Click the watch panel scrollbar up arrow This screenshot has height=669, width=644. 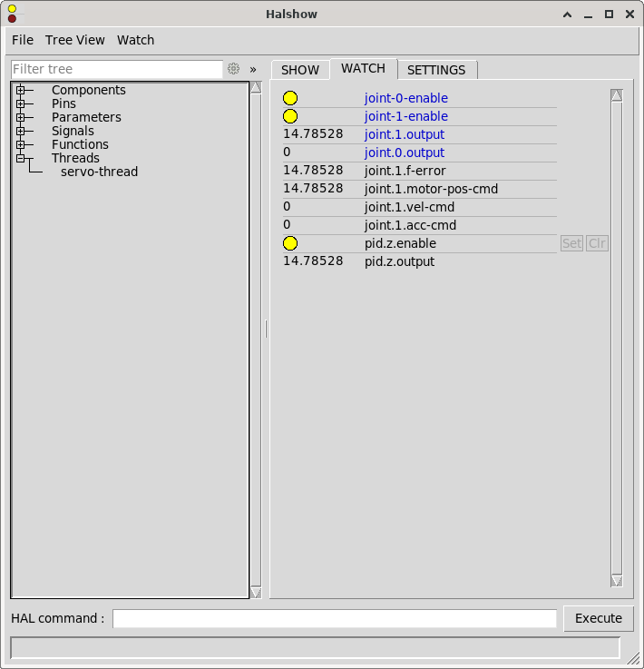(x=616, y=95)
